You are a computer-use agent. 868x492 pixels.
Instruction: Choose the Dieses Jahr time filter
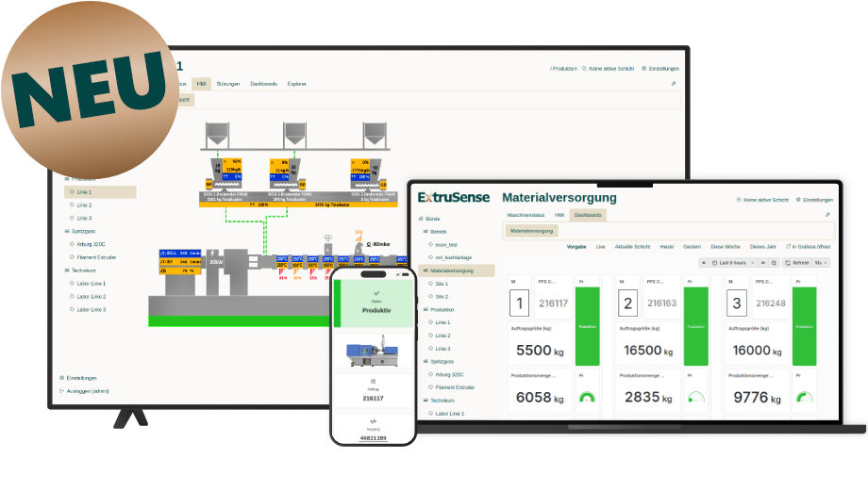coord(763,247)
